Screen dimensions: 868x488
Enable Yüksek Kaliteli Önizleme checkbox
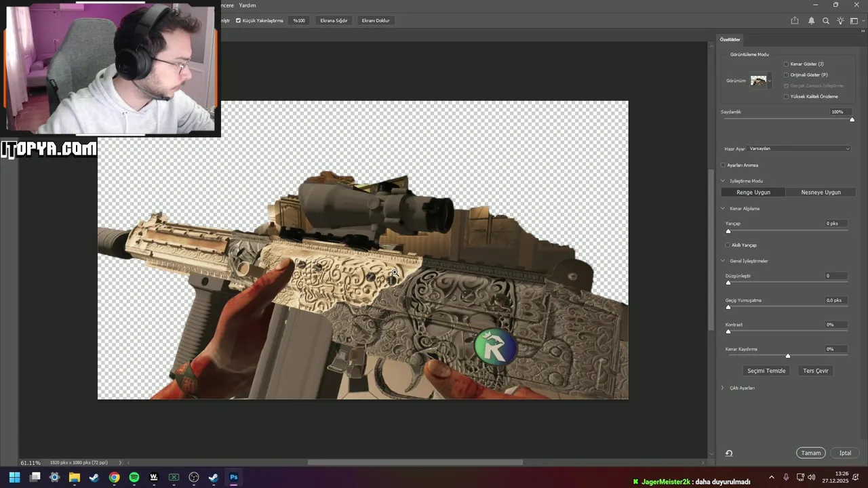[x=787, y=97]
